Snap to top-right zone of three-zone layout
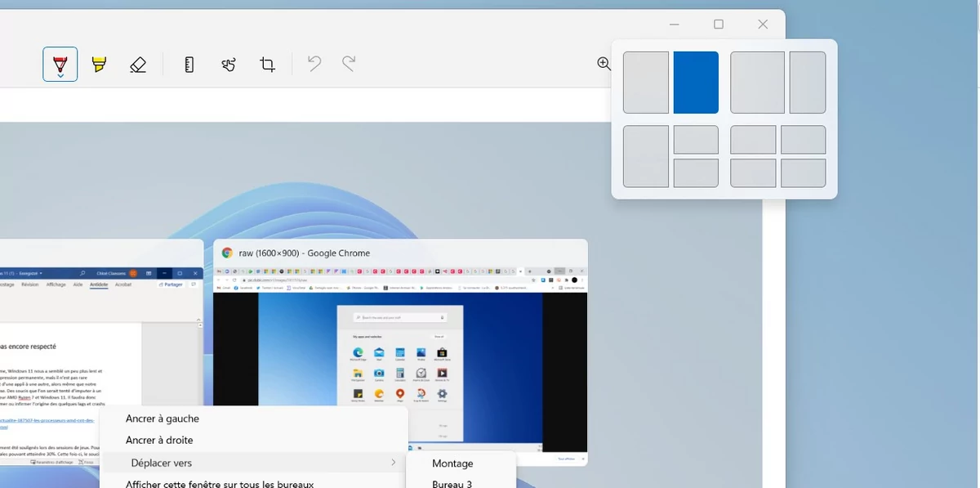Image resolution: width=980 pixels, height=488 pixels. point(696,140)
